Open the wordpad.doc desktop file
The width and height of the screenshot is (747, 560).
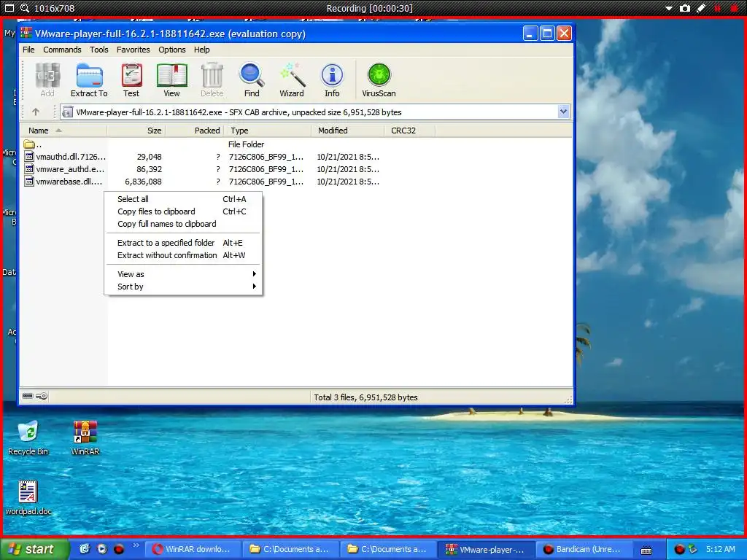pos(28,497)
